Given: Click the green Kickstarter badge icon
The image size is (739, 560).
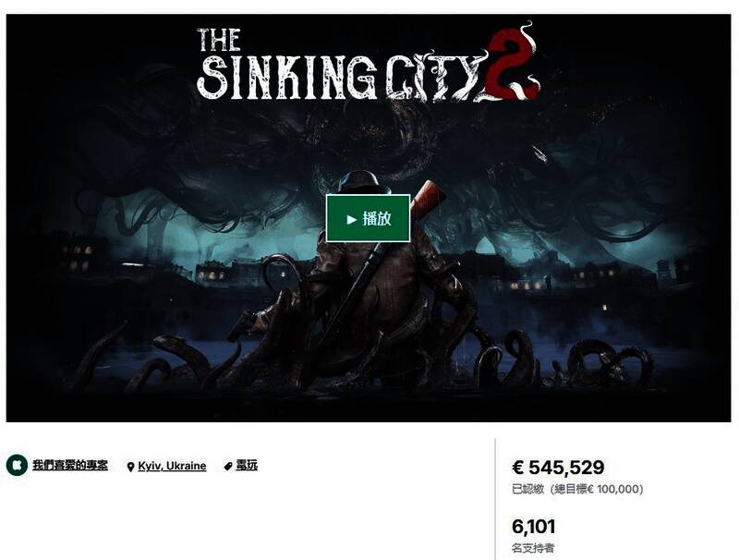Looking at the screenshot, I should [x=17, y=465].
